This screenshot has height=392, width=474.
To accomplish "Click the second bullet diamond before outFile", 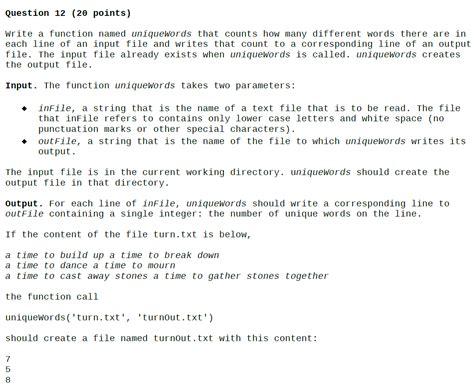I will 24,141.
